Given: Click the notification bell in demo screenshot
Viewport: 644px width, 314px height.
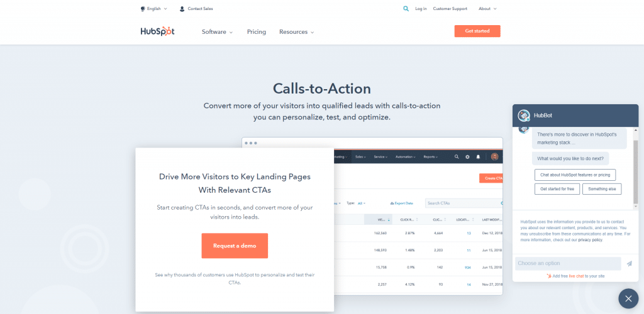Looking at the screenshot, I should tap(478, 156).
